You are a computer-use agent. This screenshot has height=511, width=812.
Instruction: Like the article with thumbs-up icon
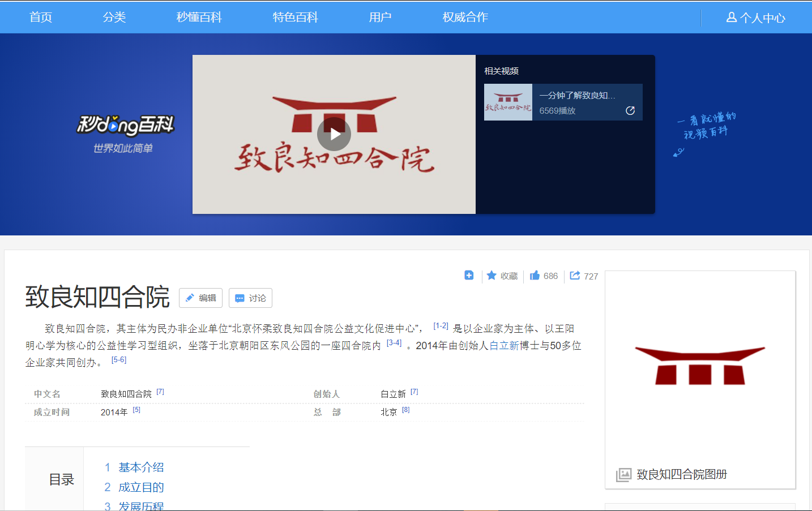click(x=535, y=275)
